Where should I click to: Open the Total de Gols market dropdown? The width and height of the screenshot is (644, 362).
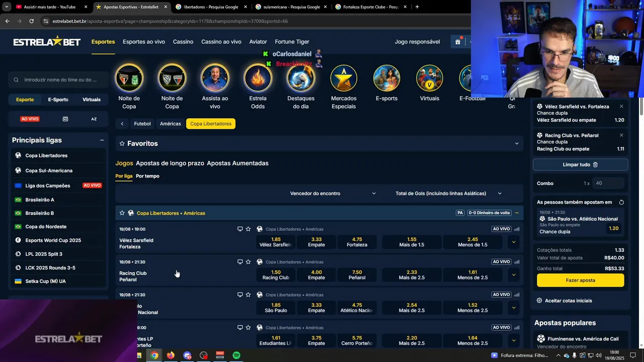coord(448,194)
